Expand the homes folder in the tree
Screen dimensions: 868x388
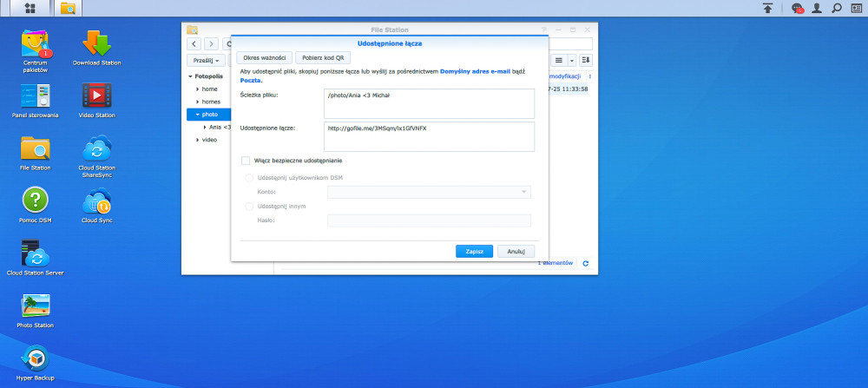click(x=198, y=102)
